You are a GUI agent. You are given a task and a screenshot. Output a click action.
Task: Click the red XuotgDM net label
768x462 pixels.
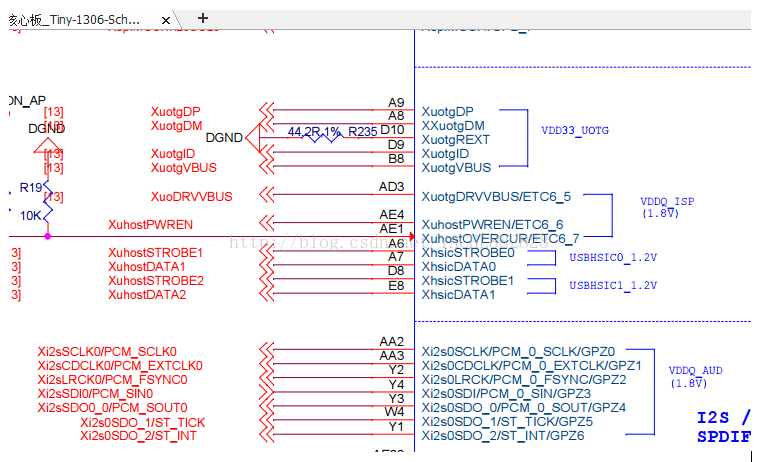(176, 126)
